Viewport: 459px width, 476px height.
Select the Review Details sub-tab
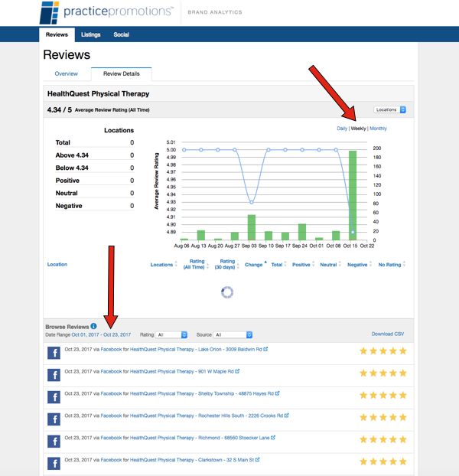click(x=122, y=73)
